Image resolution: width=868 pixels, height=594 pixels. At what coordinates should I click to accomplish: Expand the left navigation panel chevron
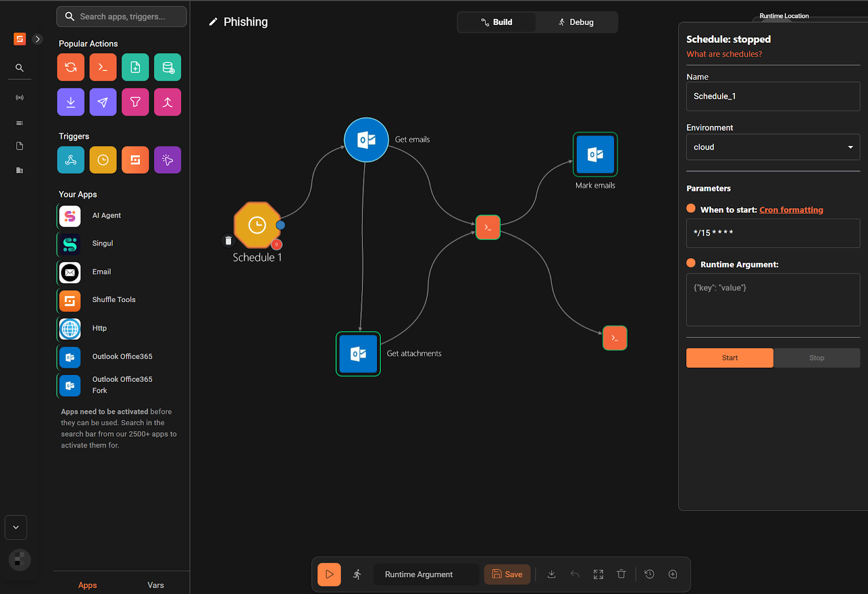[37, 39]
